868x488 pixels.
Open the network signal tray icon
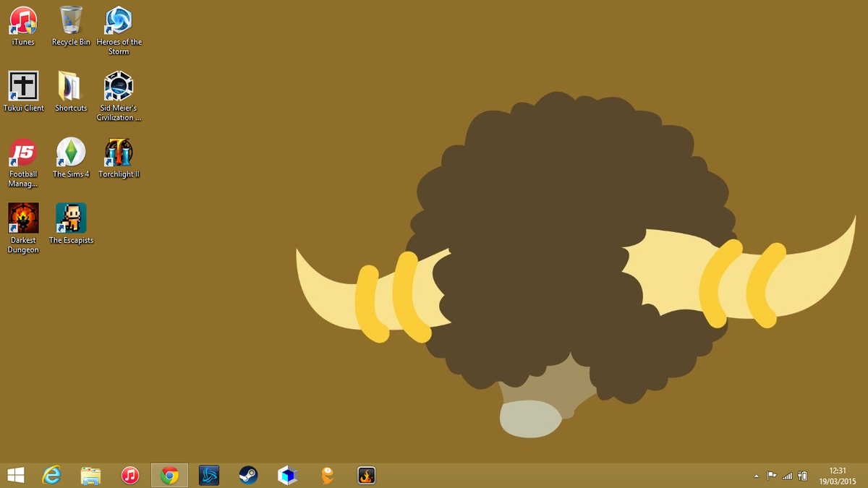788,476
